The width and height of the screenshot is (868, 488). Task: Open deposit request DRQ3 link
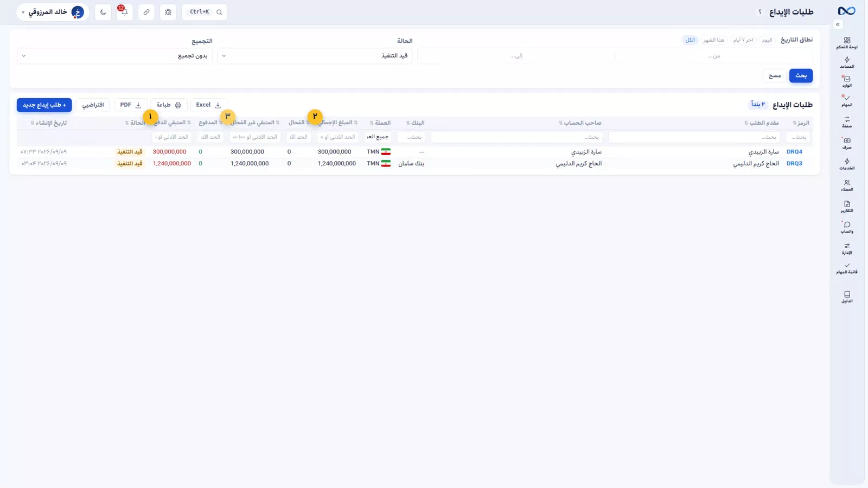[x=794, y=164]
